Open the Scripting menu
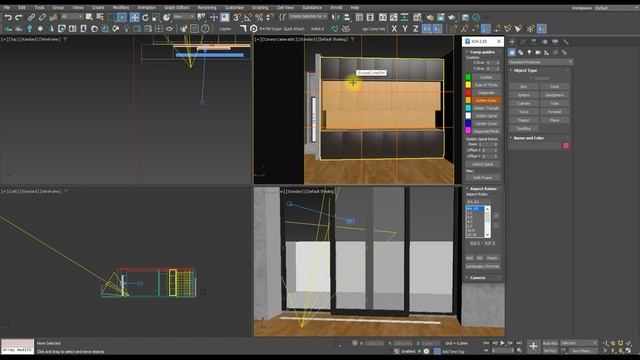This screenshot has height=360, width=640. [x=260, y=7]
